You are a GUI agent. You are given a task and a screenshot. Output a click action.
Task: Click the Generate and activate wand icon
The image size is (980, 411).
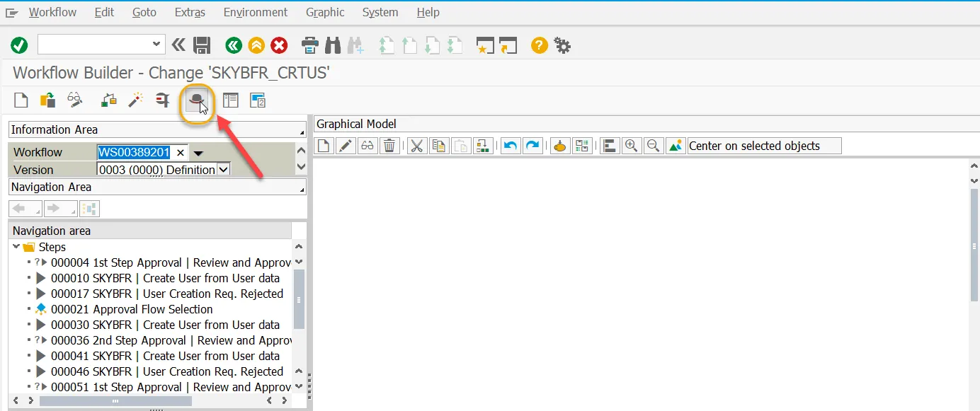click(135, 100)
